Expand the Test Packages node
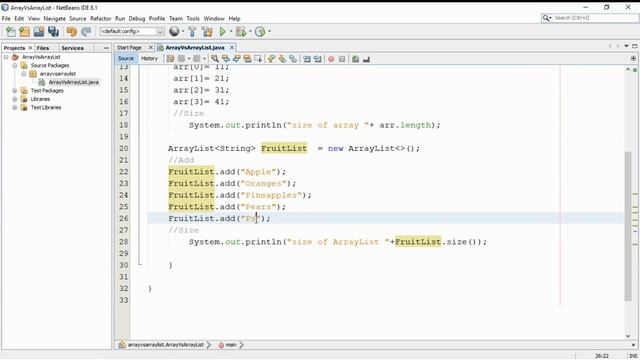The image size is (640, 360). (15, 91)
